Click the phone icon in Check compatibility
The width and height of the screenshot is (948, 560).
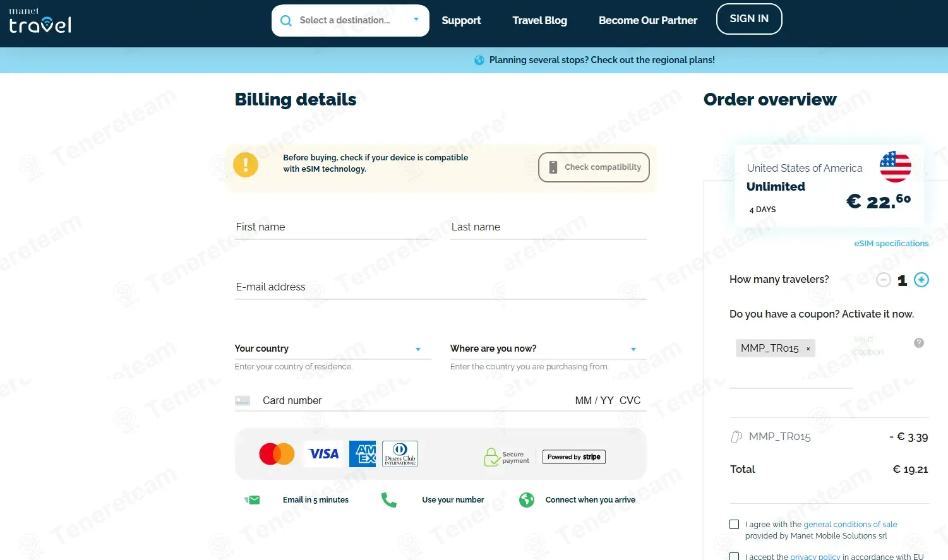click(553, 167)
